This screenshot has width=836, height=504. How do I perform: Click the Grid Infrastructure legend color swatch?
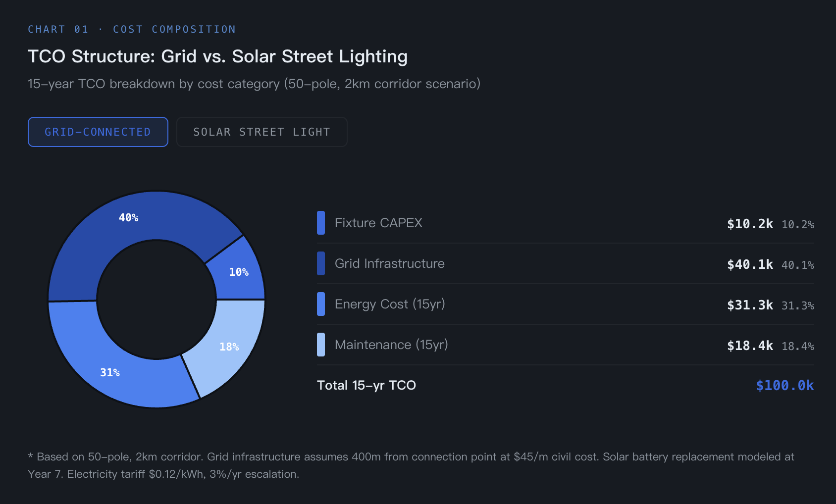[321, 263]
